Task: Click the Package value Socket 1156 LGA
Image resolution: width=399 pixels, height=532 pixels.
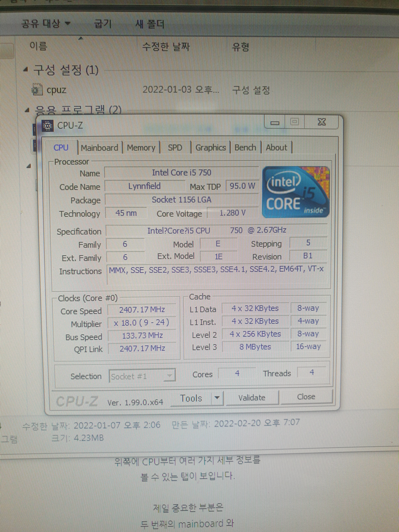Action: click(182, 200)
